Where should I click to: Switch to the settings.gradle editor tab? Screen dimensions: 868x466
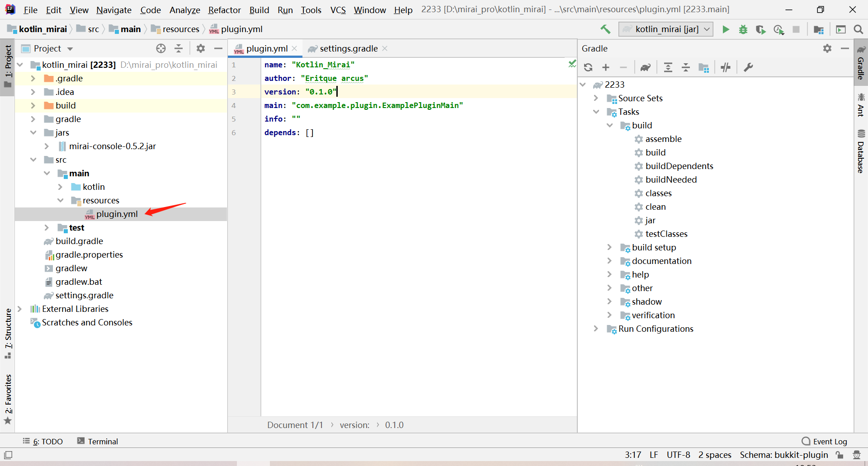[349, 48]
